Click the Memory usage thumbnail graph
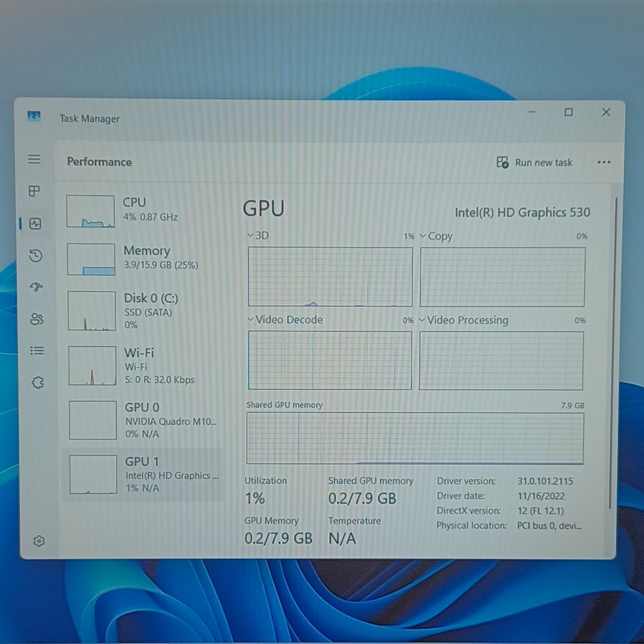 click(91, 259)
